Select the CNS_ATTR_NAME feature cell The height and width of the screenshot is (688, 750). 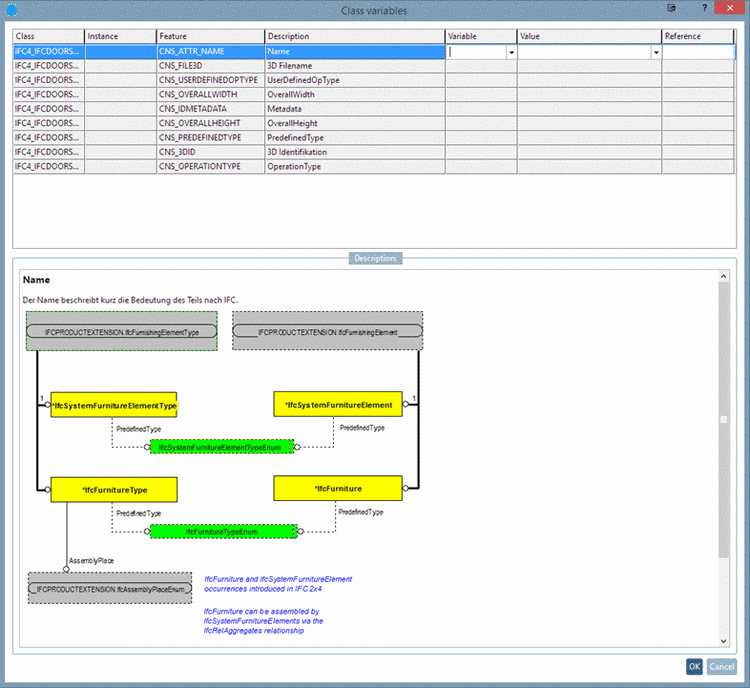(x=210, y=52)
